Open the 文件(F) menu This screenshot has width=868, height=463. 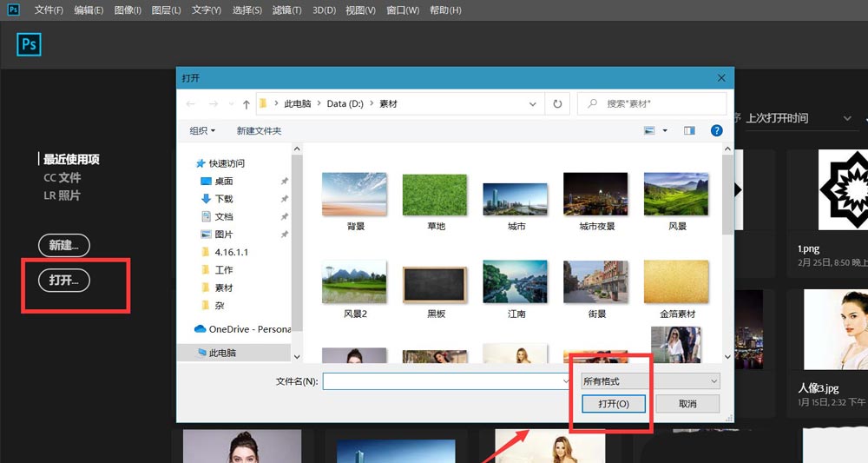[49, 10]
